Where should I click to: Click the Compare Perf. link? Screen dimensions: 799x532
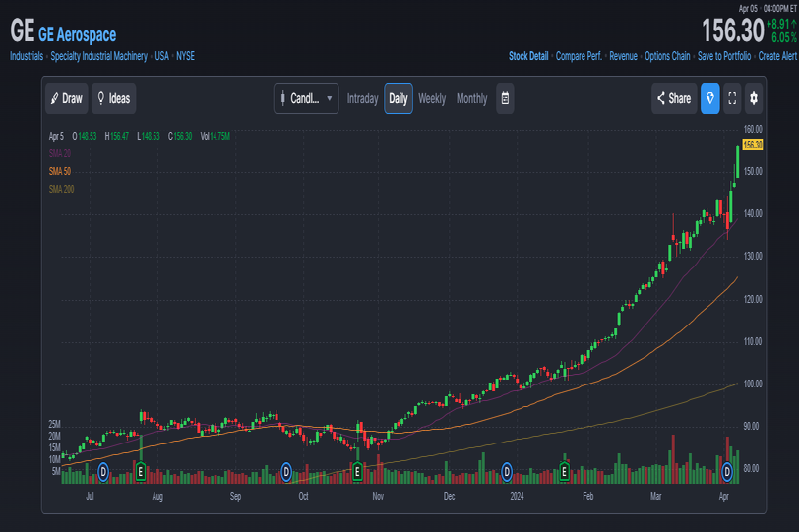579,56
